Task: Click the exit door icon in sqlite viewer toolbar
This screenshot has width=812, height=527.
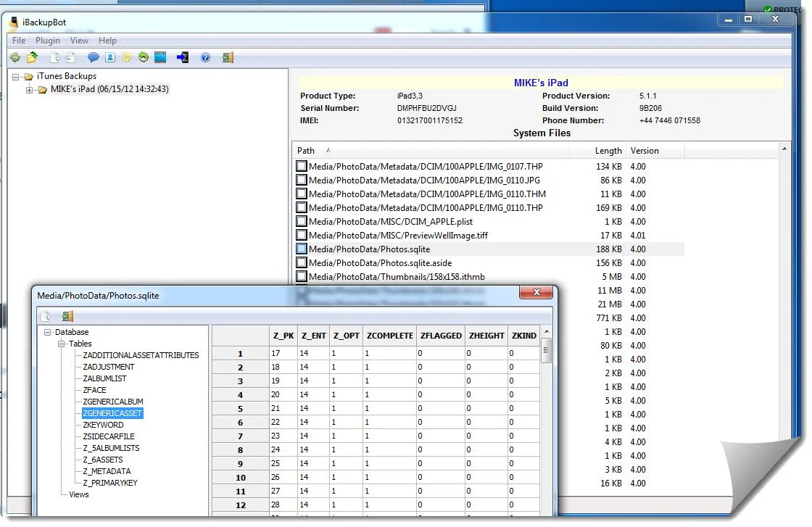Action: (x=67, y=316)
